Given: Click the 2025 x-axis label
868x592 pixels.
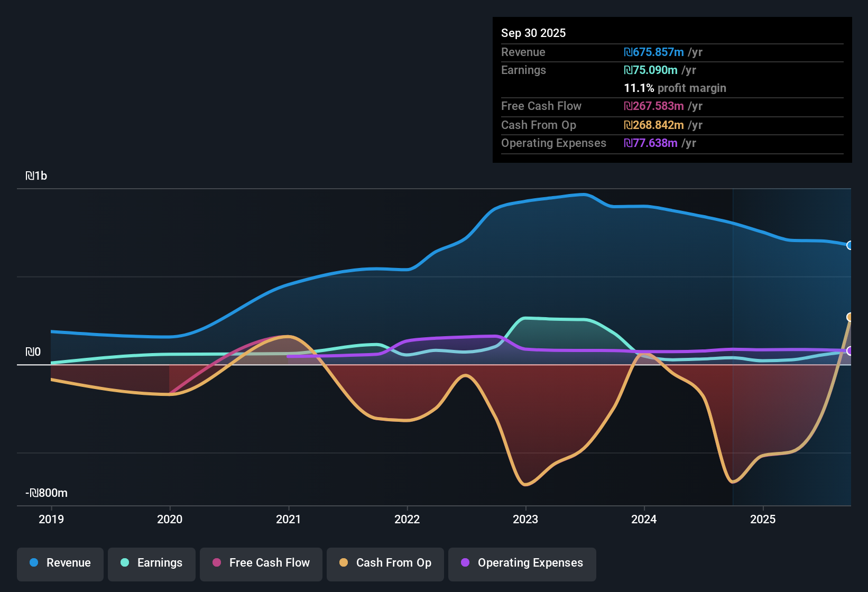Looking at the screenshot, I should [763, 519].
